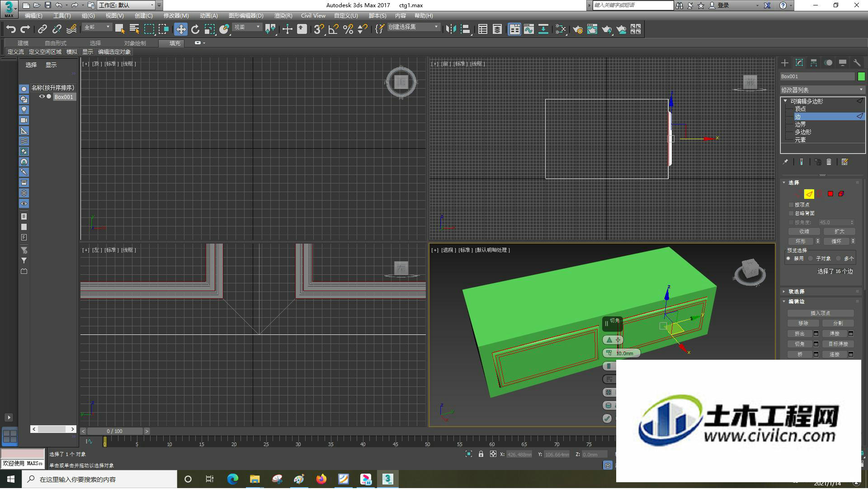Open the Utilities command panel
The width and height of the screenshot is (868, 489).
857,63
